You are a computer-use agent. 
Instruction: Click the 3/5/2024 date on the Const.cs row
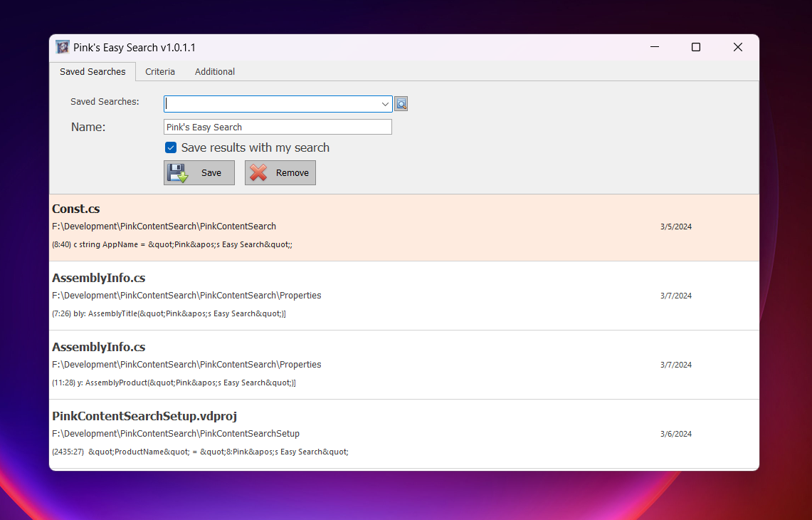tap(675, 227)
